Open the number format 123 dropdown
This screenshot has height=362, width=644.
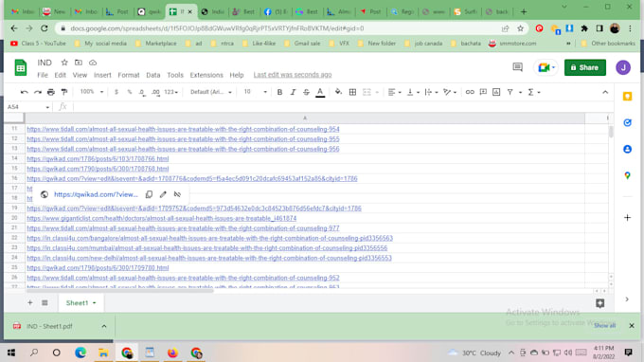tap(170, 92)
